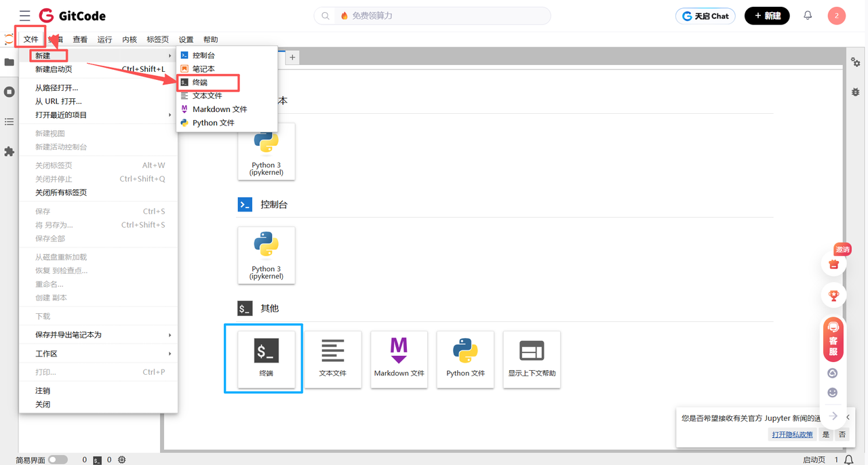Toggle the 简易界面 switch
Image resolution: width=868 pixels, height=465 pixels.
click(x=58, y=460)
